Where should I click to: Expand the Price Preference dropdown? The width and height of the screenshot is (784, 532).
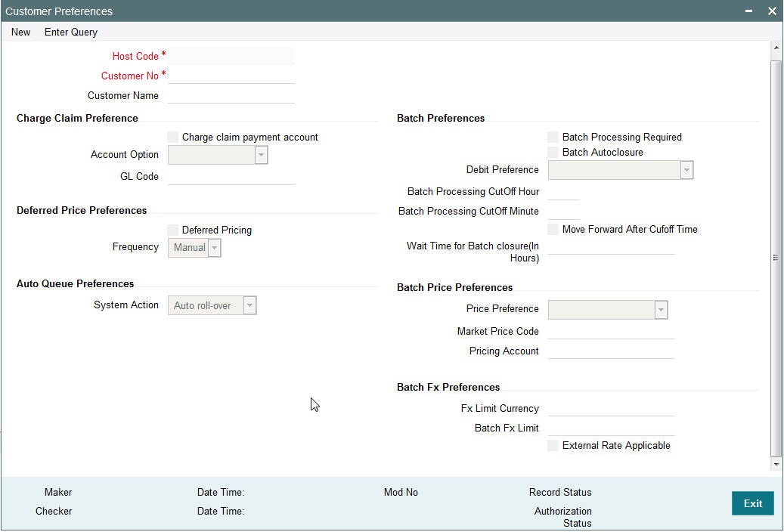coord(608,310)
